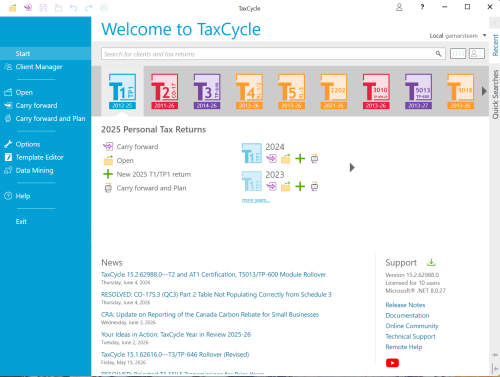The height and width of the screenshot is (377, 500).
Task: Select the T5018 module tile
Action: (x=461, y=91)
